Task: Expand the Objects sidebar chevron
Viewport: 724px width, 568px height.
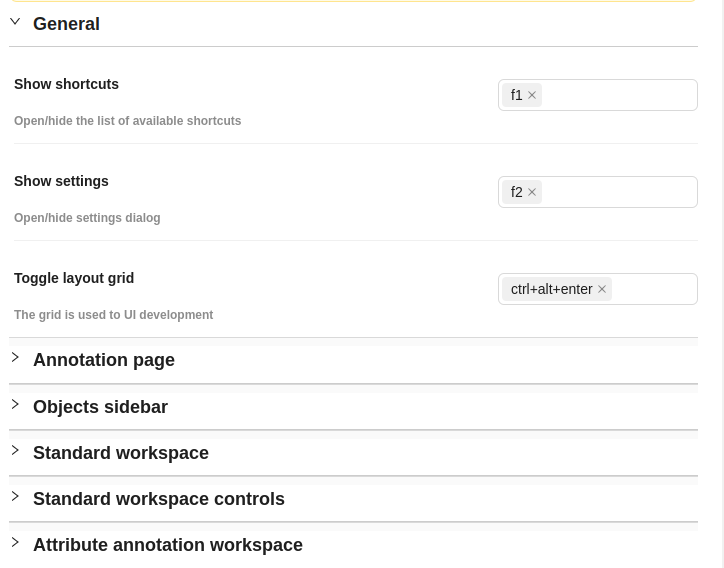Action: [x=15, y=405]
